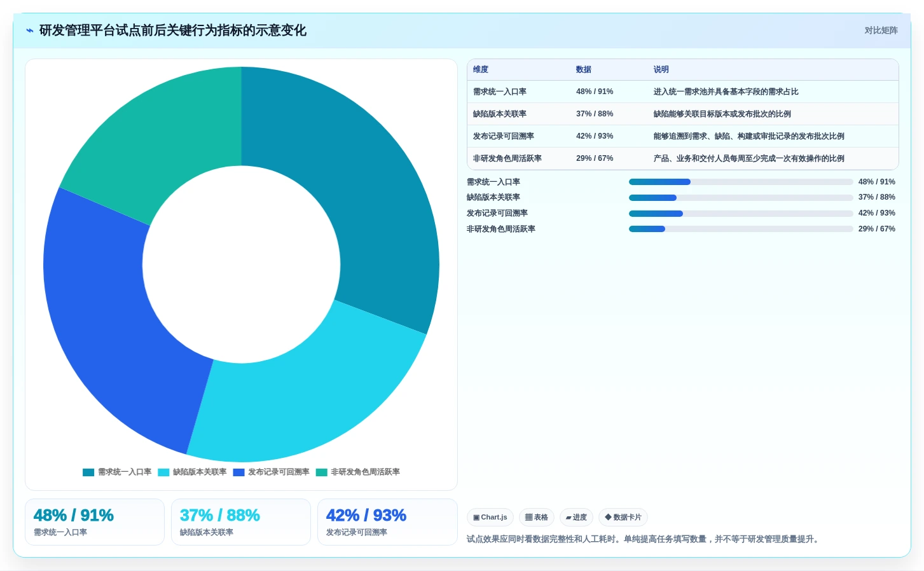
Task: Click legend label 非研发角色周活跃率
Action: [365, 472]
